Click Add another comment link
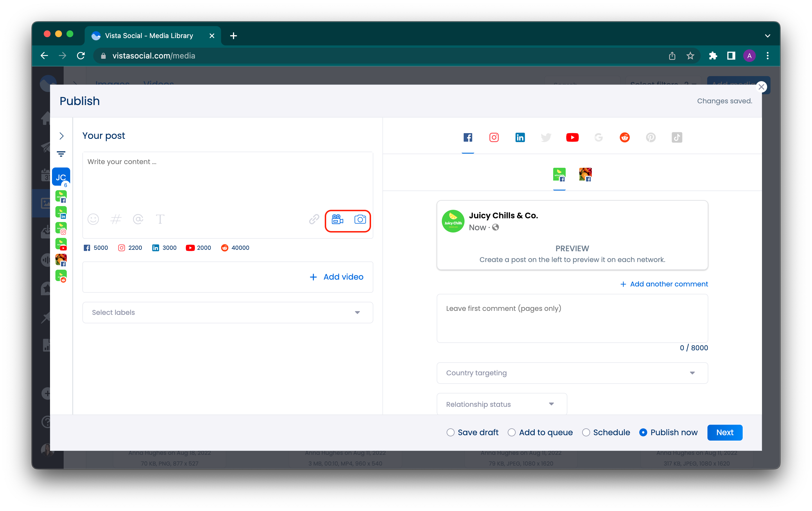The width and height of the screenshot is (812, 511). (664, 284)
